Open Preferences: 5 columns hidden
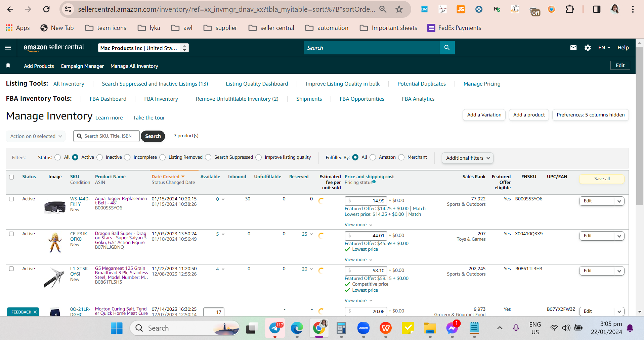Viewport: 644px width, 340px height. (591, 115)
